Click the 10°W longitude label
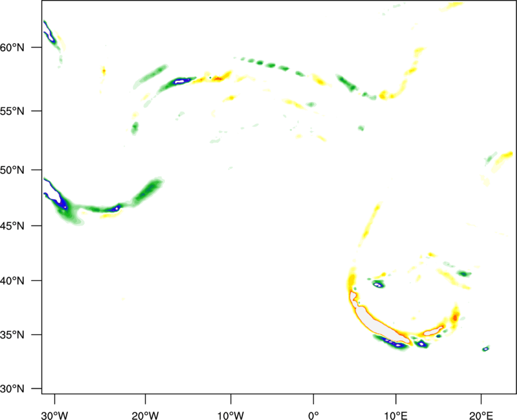The height and width of the screenshot is (420, 517). (231, 415)
